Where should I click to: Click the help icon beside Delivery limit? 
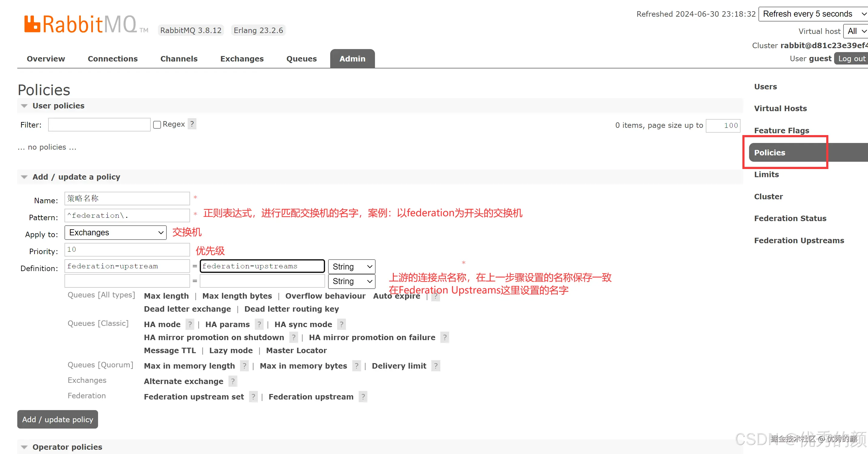click(435, 366)
